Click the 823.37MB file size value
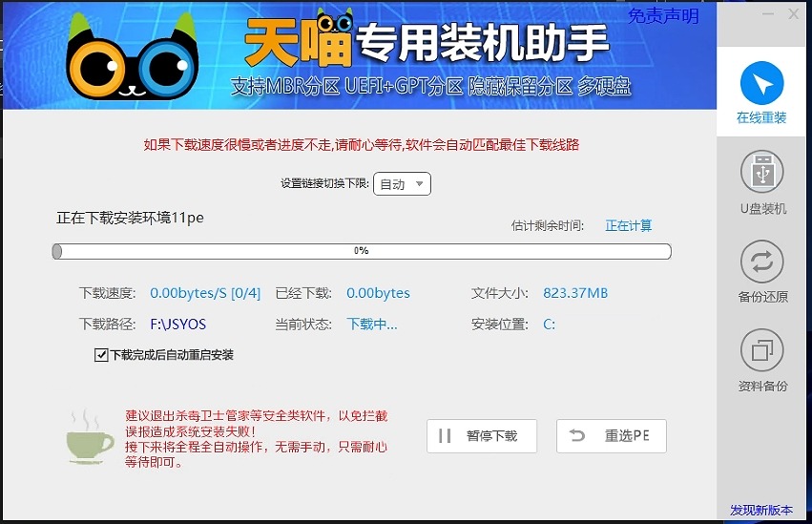812x524 pixels. coord(575,293)
